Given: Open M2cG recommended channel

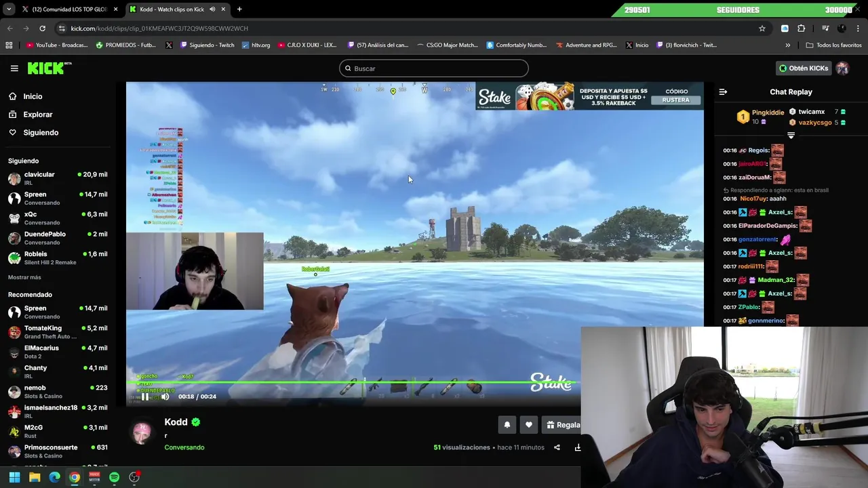Looking at the screenshot, I should coord(58,431).
